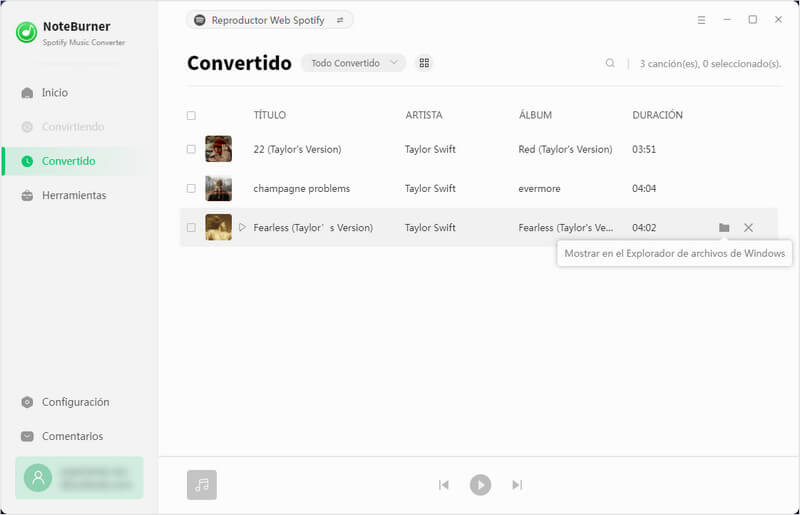Click the Fearless album cover thumbnail

(218, 227)
